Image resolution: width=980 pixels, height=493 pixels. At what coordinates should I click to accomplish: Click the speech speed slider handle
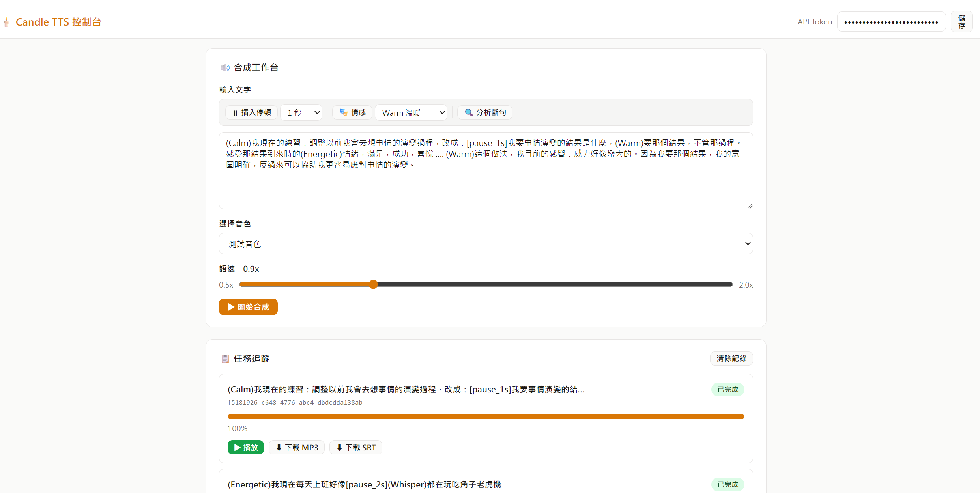coord(373,284)
